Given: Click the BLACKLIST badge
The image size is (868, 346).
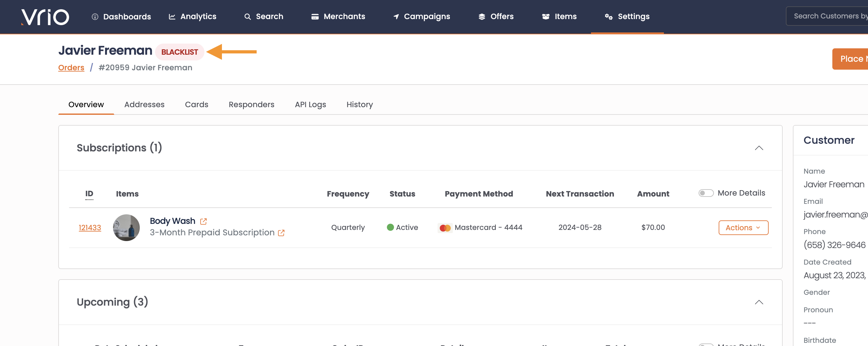Looking at the screenshot, I should coord(180,52).
